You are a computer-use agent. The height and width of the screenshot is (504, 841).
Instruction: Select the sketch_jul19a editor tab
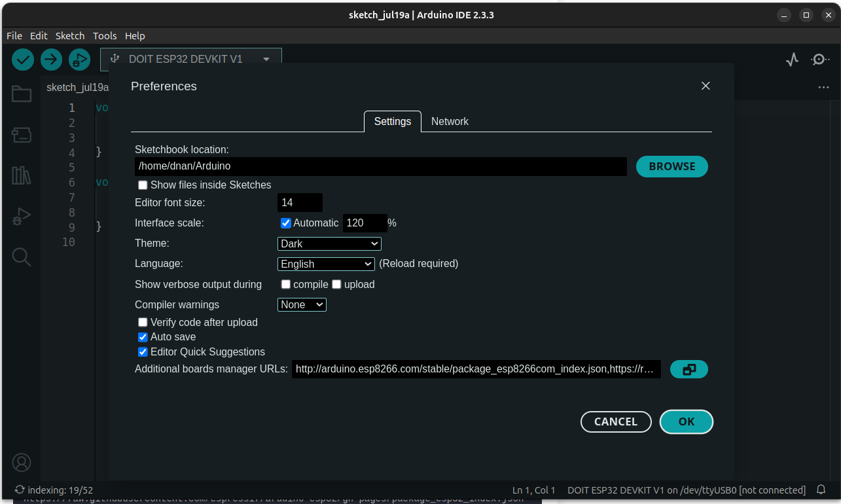pos(77,87)
